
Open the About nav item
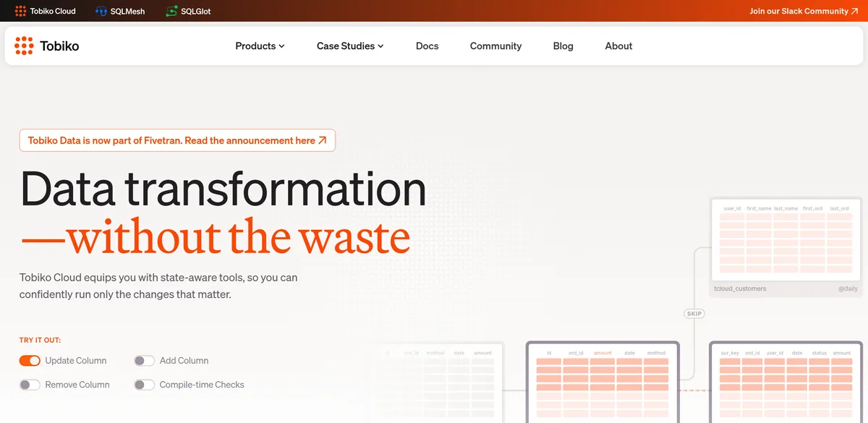(618, 46)
